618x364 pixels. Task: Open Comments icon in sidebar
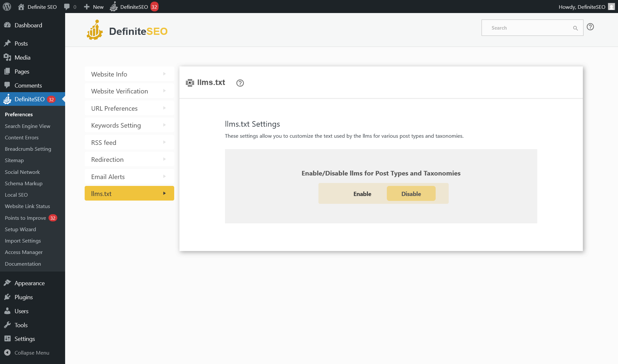[7, 85]
